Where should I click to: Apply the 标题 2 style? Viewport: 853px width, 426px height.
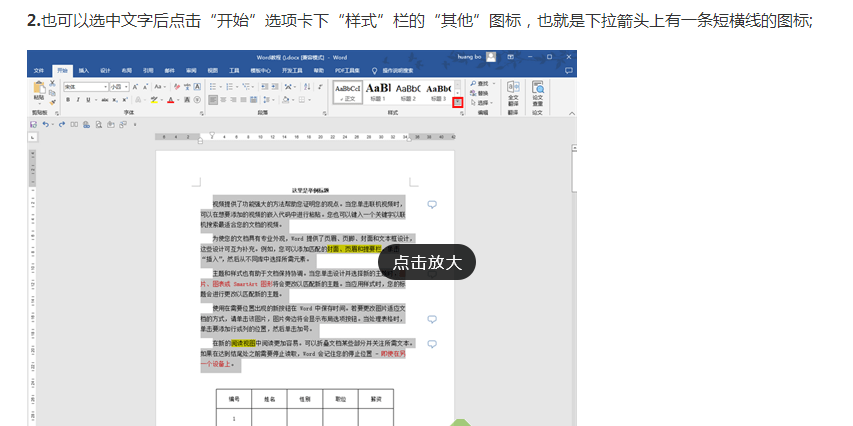[408, 92]
